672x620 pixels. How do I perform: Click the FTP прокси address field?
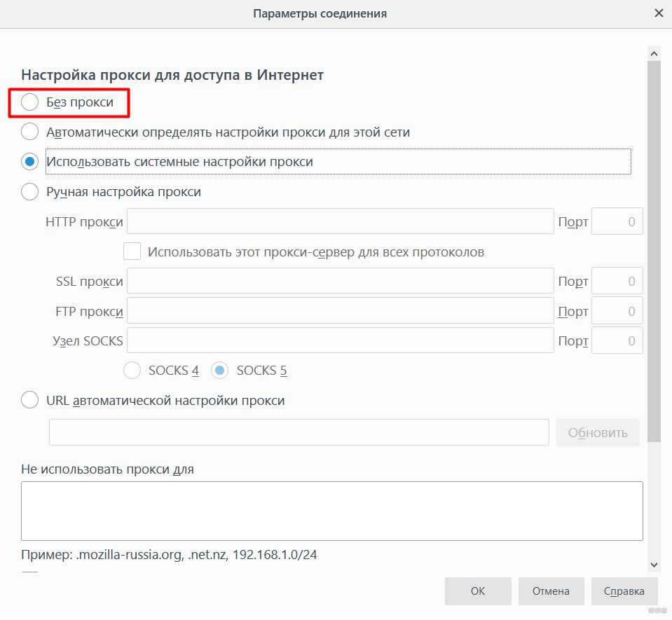(341, 310)
